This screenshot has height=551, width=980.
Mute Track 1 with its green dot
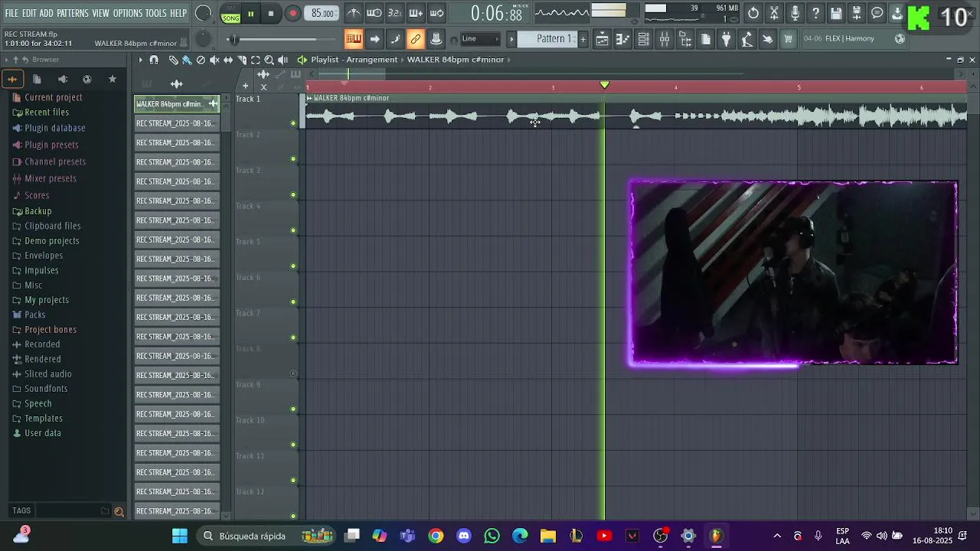[293, 123]
